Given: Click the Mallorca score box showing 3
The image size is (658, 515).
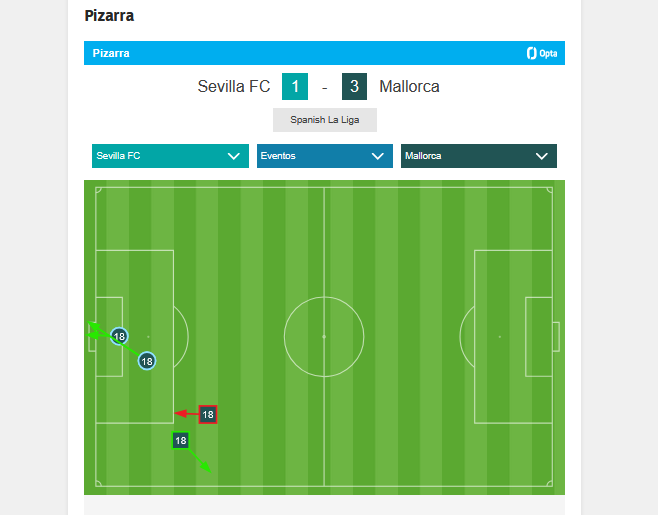Looking at the screenshot, I should (354, 87).
